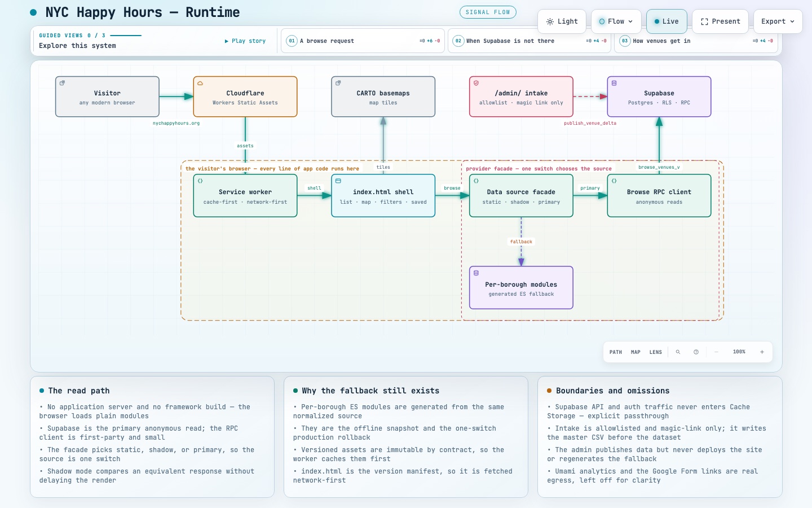
Task: Click the Data source facade code icon
Action: (x=476, y=181)
